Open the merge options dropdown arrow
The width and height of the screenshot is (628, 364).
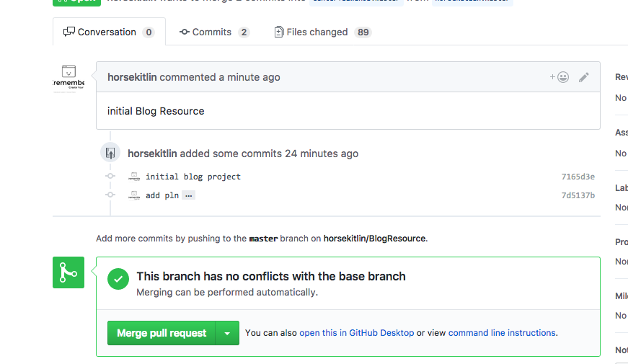click(x=227, y=333)
